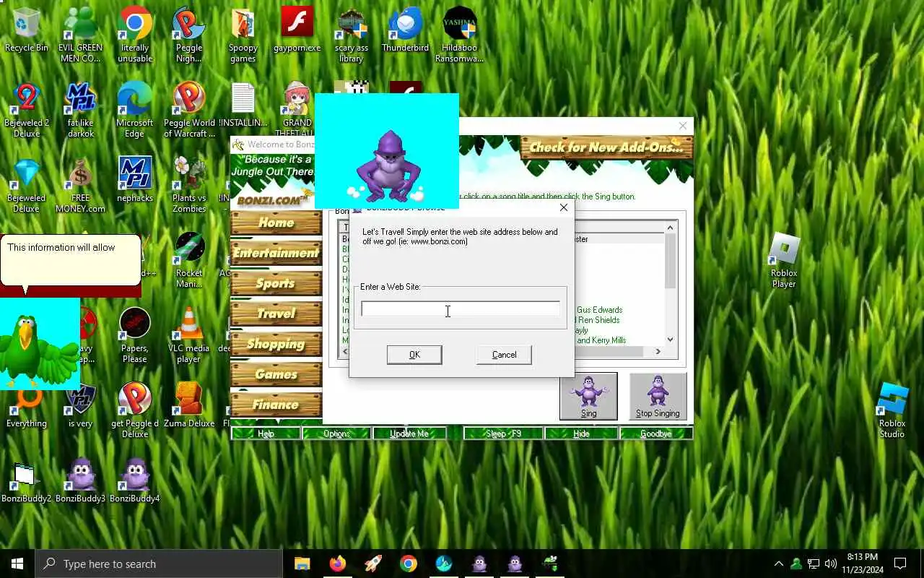Select the Microsoft Edge desktop icon
Screen dimensions: 924x578
[x=135, y=110]
